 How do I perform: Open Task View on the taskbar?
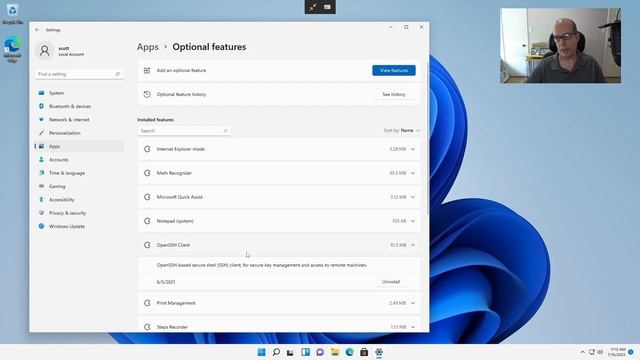pyautogui.click(x=290, y=352)
